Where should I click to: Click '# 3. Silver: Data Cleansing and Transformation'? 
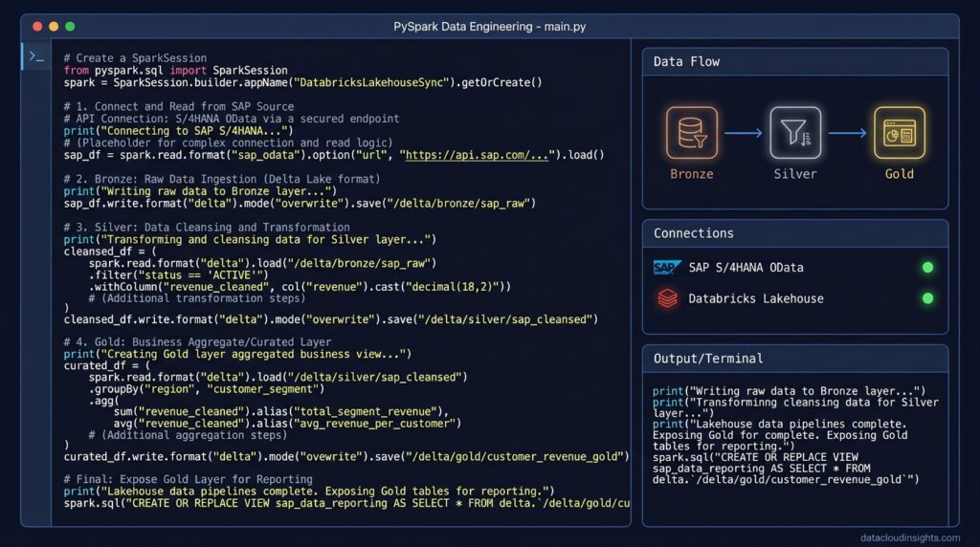tap(207, 228)
